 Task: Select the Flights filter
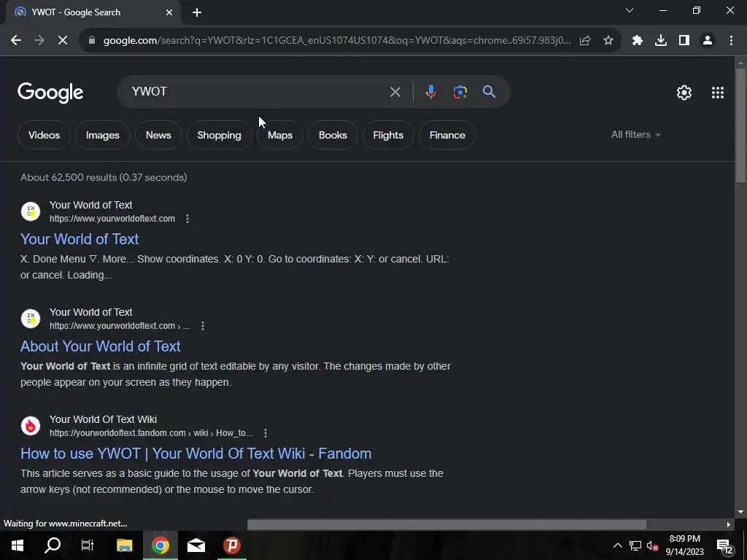[388, 135]
